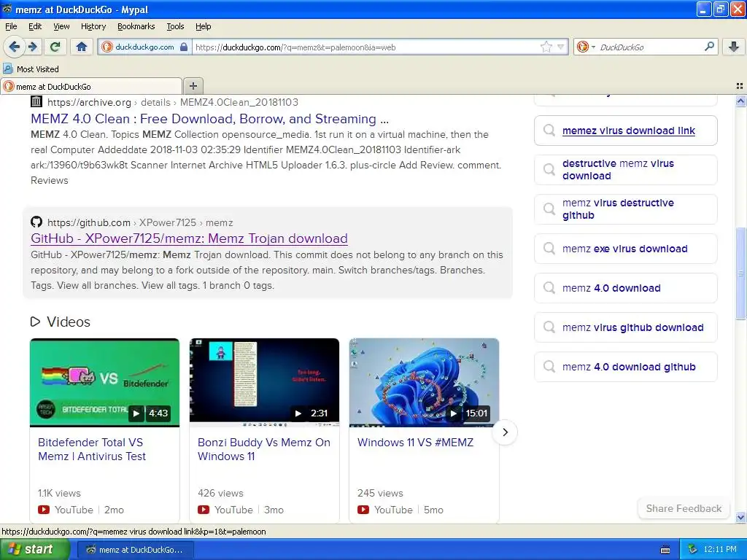
Task: Click the XPower7125 breadcrumb in GitHub result
Action: click(x=168, y=222)
